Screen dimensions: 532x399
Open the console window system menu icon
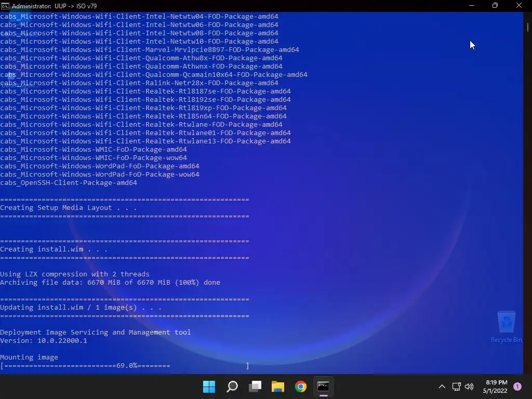point(5,6)
